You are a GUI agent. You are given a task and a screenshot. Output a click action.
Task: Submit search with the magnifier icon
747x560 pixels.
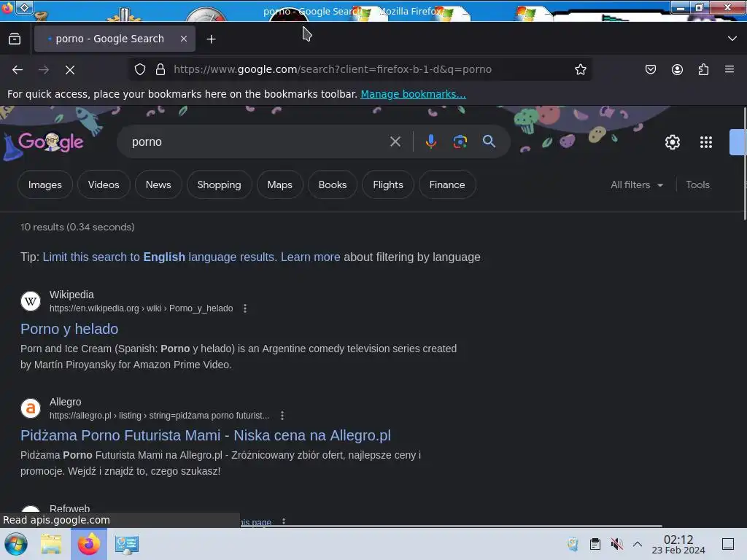(489, 141)
